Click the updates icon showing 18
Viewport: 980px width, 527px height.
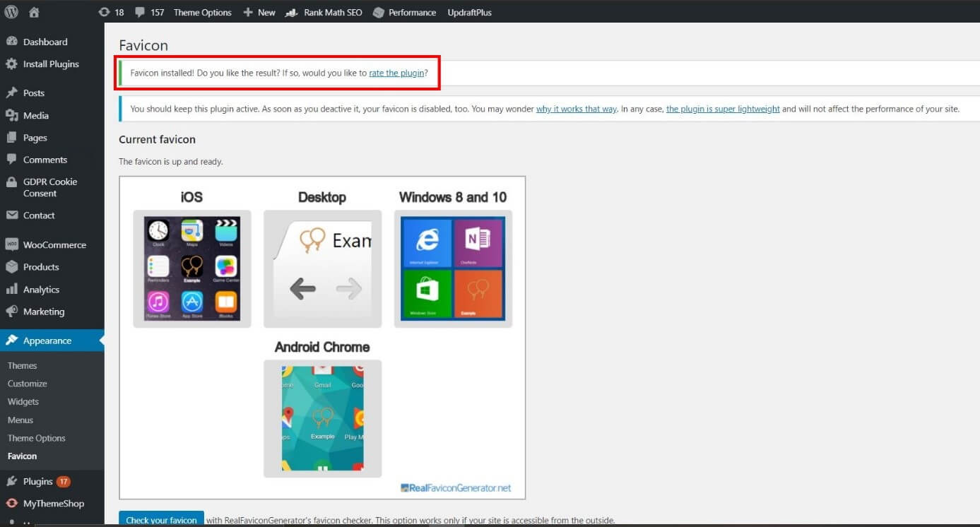pyautogui.click(x=111, y=12)
